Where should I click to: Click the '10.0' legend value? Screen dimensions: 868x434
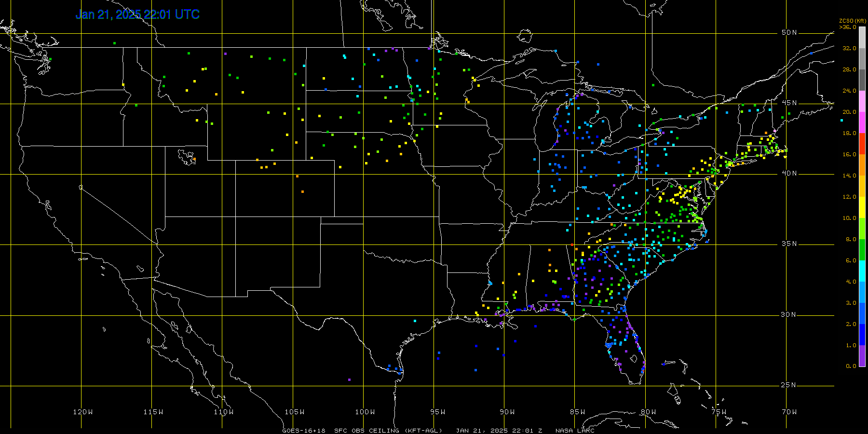(849, 218)
